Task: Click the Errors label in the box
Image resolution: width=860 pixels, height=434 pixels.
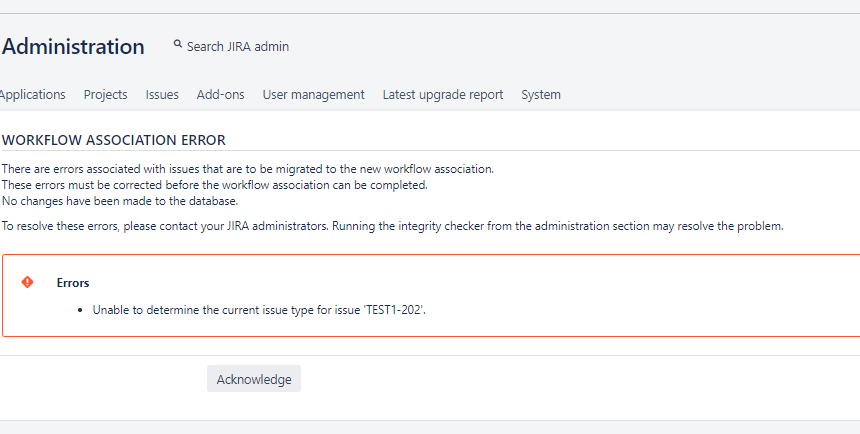Action: [x=73, y=283]
